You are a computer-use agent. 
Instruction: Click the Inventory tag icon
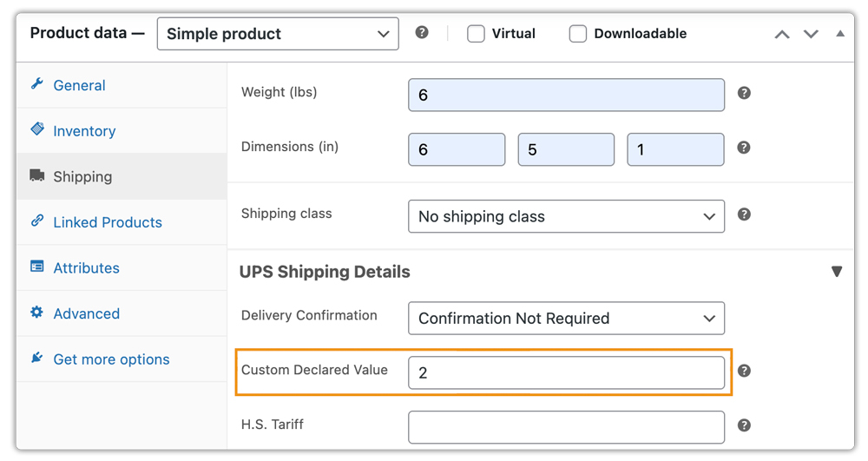point(37,129)
